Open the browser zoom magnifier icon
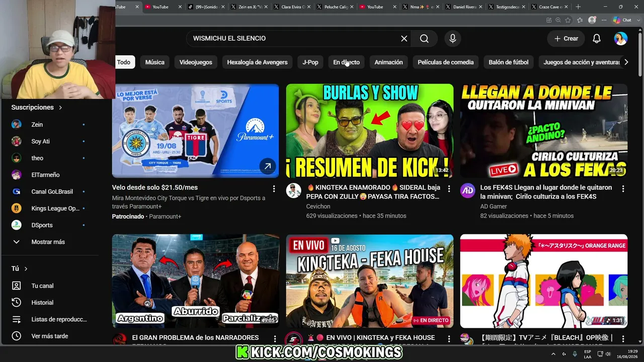 pyautogui.click(x=558, y=20)
